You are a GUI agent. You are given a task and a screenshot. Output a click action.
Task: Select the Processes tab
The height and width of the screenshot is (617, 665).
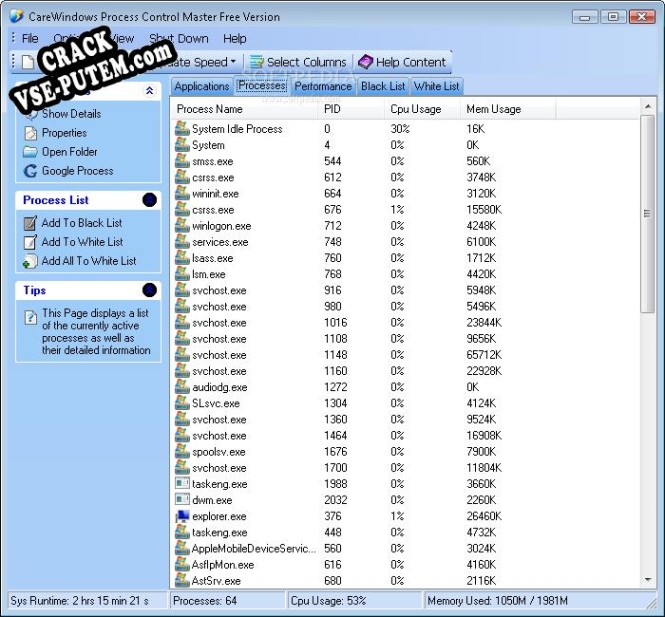point(262,86)
